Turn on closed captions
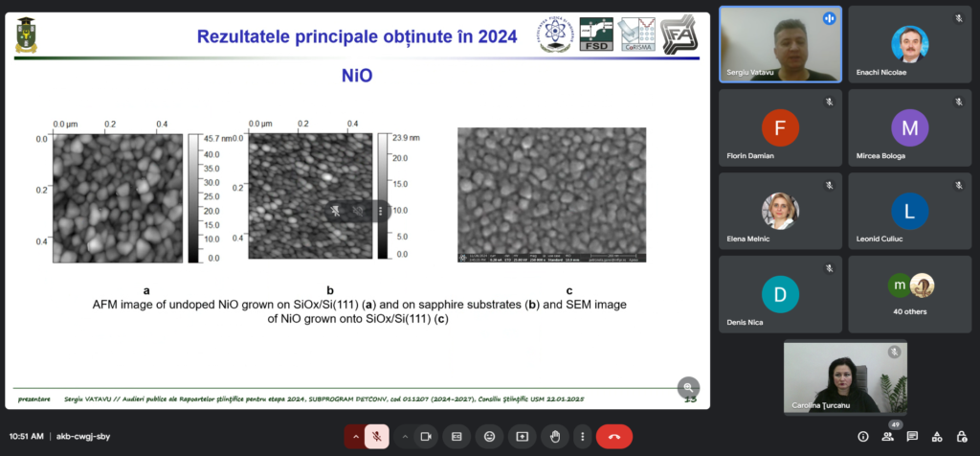 [x=457, y=436]
